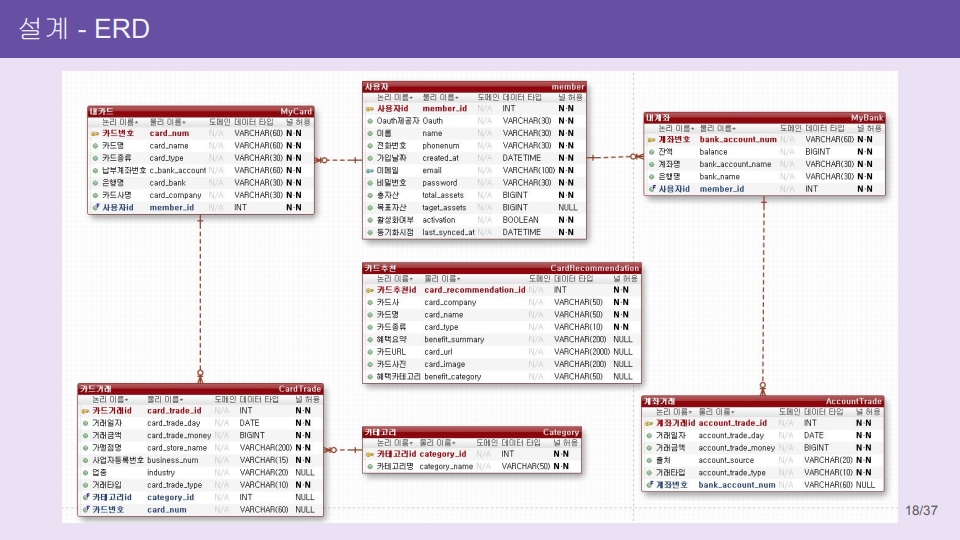The height and width of the screenshot is (540, 960).
Task: Click card_image in CardRecommendation table
Action: click(x=444, y=364)
